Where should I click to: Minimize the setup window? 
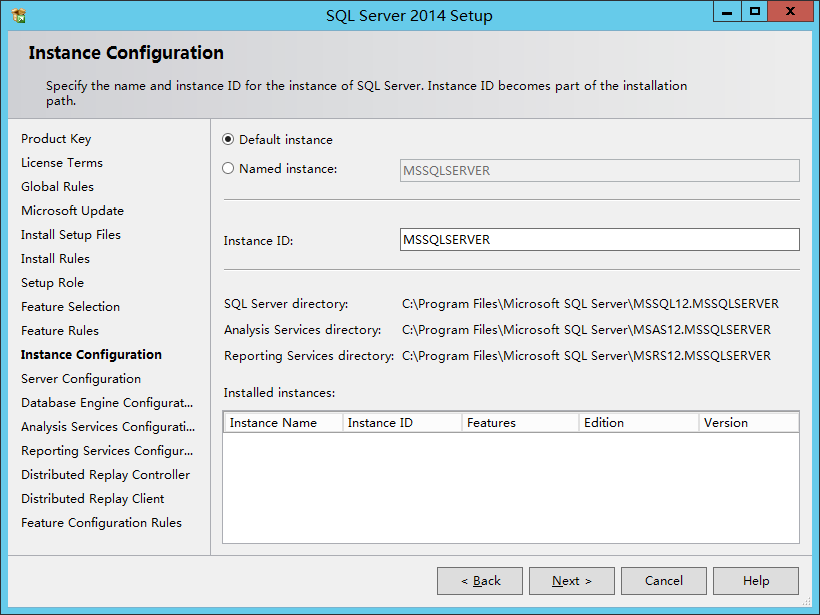pyautogui.click(x=727, y=12)
